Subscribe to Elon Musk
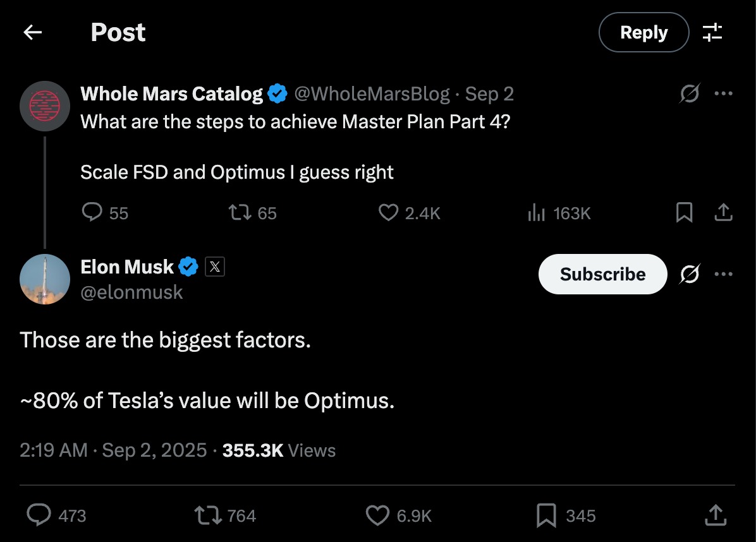Screen dimensions: 756x542 [602, 274]
